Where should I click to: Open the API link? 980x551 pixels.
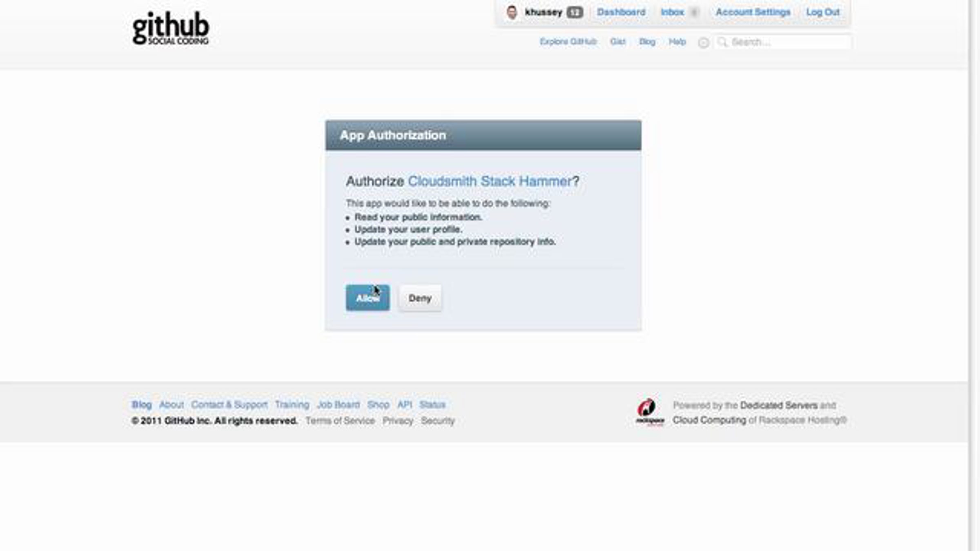coord(405,404)
